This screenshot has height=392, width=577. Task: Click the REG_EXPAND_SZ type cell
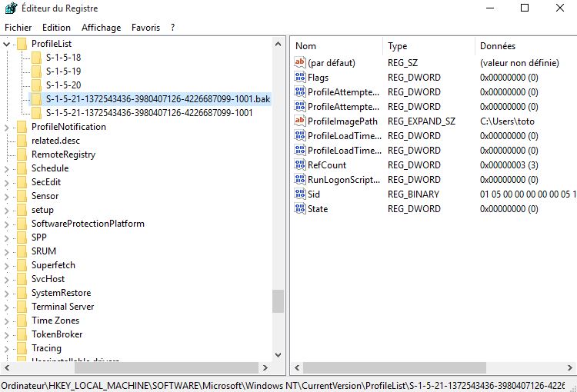click(x=422, y=121)
